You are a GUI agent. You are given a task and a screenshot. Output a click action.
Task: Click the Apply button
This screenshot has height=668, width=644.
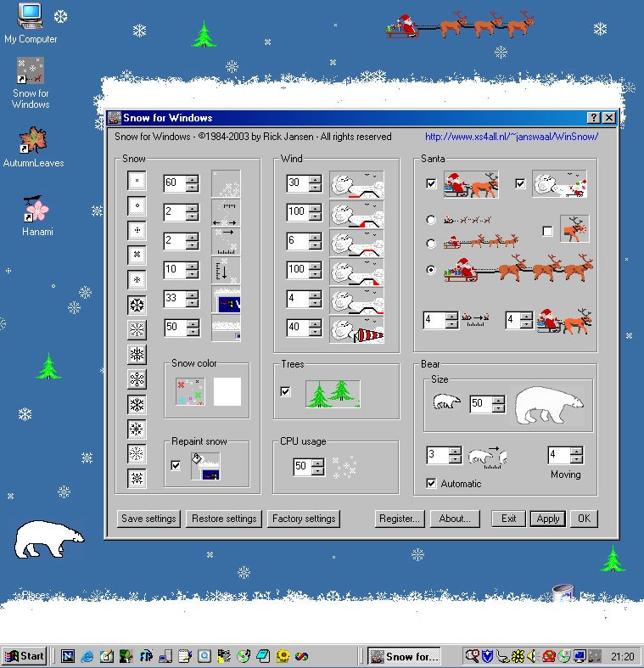click(x=548, y=519)
